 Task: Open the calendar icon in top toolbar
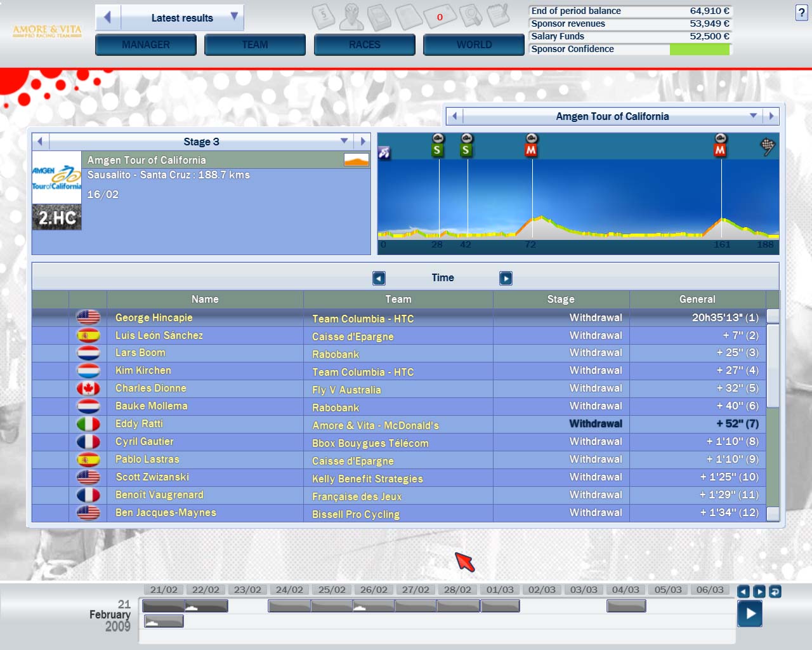pyautogui.click(x=324, y=16)
